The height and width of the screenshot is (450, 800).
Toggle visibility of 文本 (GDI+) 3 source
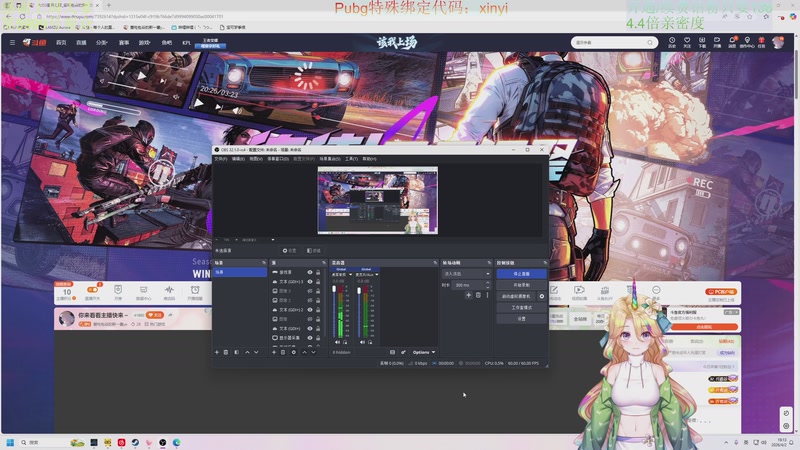pyautogui.click(x=310, y=282)
